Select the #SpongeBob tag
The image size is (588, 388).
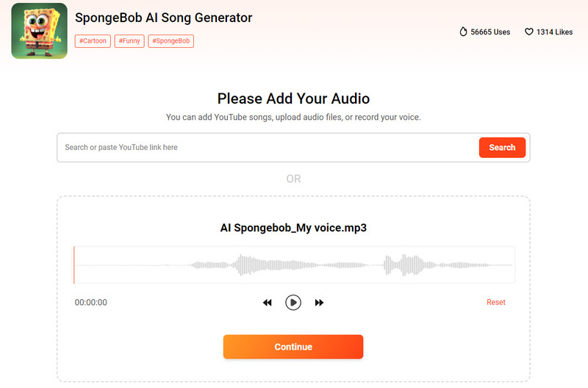click(x=171, y=41)
